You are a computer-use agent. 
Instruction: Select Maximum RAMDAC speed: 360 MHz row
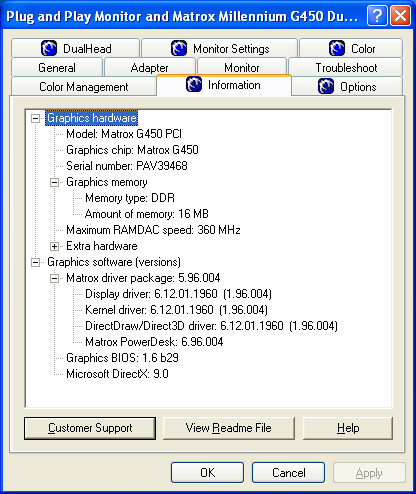153,230
